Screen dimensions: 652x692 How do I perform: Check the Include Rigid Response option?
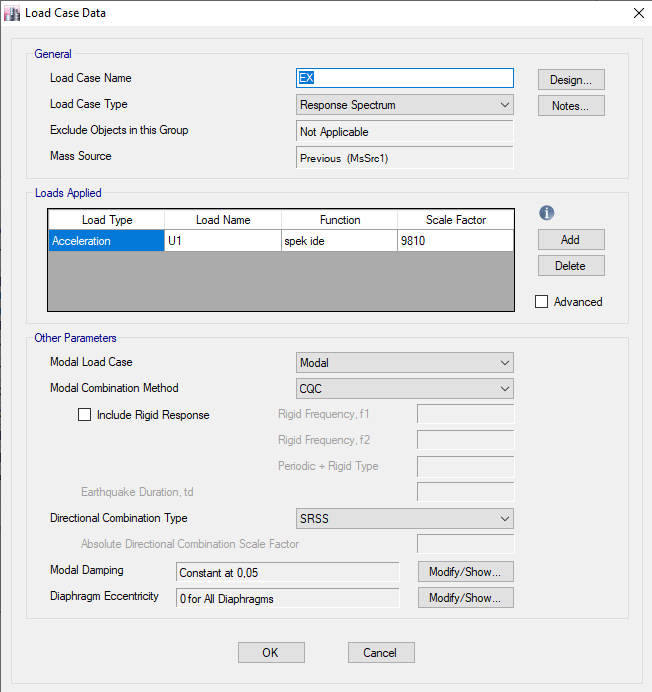[x=85, y=415]
